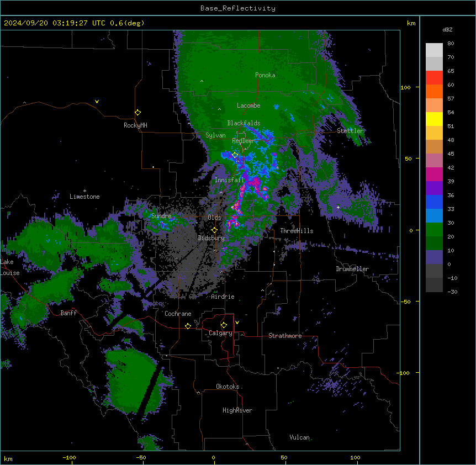
Task: Click the Okotoks town label
Action: click(228, 387)
